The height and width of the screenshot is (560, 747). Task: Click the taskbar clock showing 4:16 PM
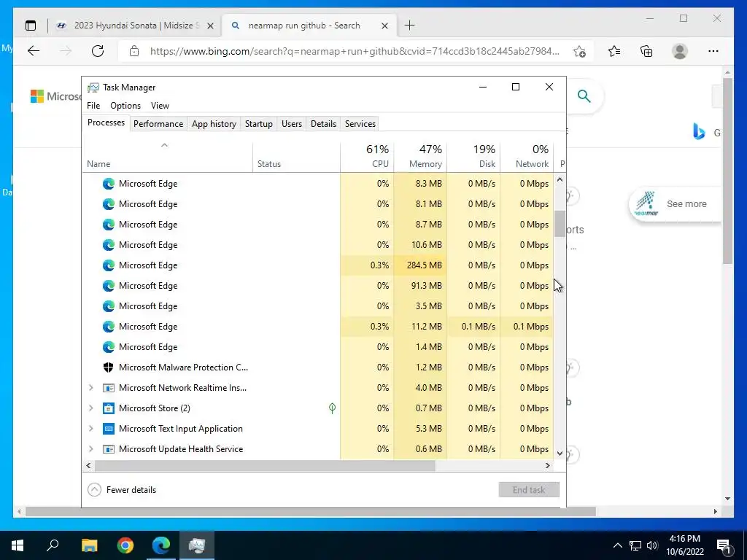[x=684, y=545]
